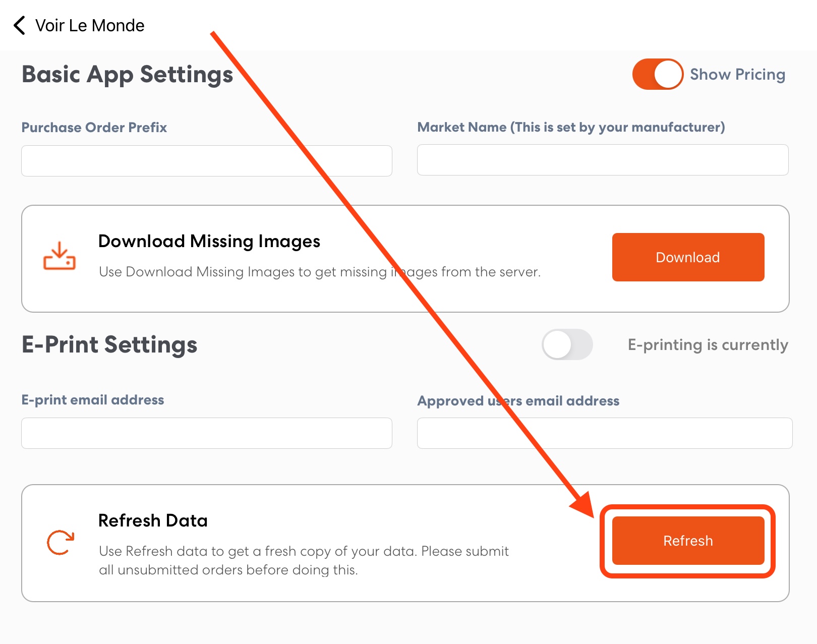Click the E-printing is currently status text
The width and height of the screenshot is (817, 644).
[708, 345]
